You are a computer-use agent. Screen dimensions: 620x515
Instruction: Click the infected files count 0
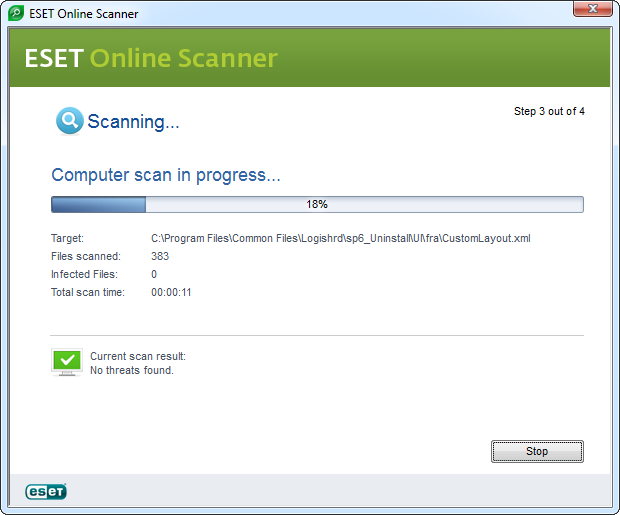[154, 274]
